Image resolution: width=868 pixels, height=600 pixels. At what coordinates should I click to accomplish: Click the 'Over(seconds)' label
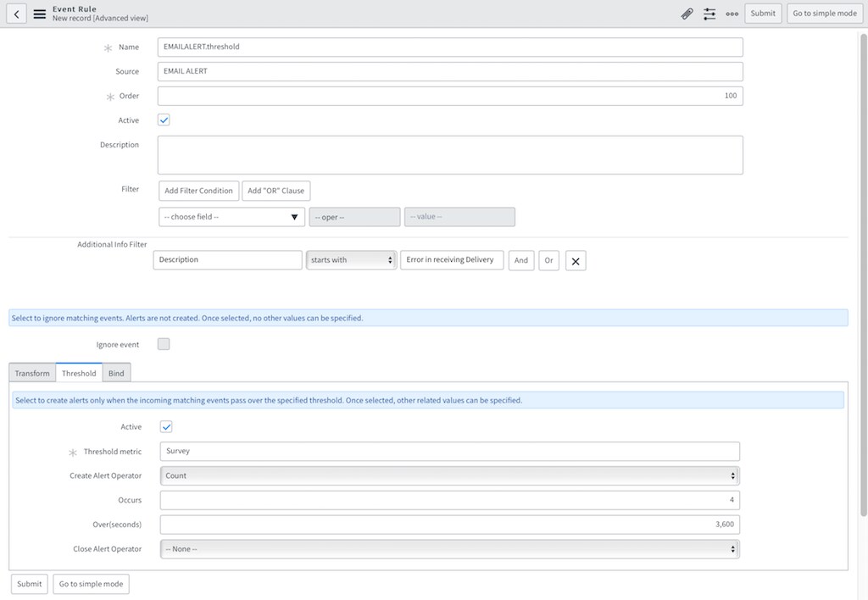[x=117, y=525]
